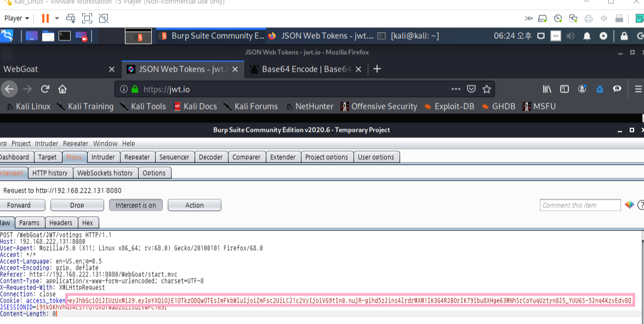Toggle Firefox sidebar icon
This screenshot has height=324, width=644.
click(x=565, y=89)
